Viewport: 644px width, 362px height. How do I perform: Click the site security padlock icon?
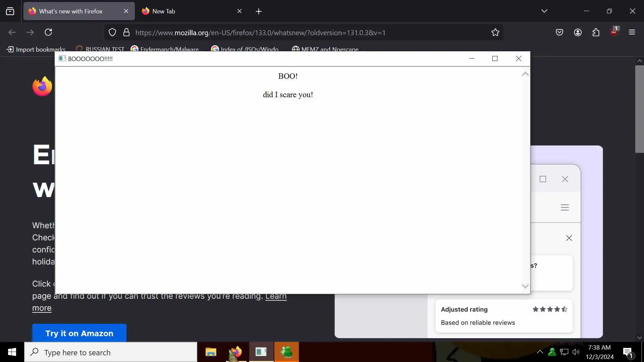tap(126, 32)
